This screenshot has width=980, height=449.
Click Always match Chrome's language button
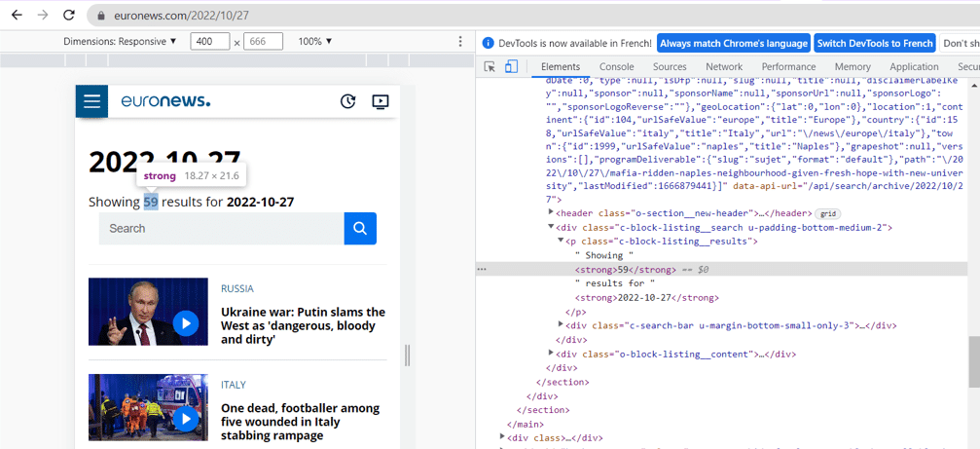tap(733, 43)
